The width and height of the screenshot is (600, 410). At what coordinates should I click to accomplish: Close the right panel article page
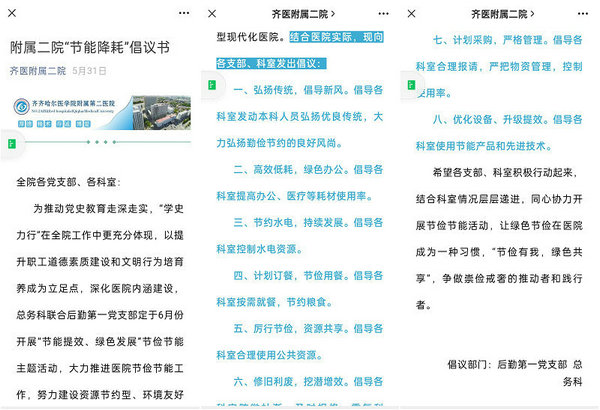click(x=416, y=13)
